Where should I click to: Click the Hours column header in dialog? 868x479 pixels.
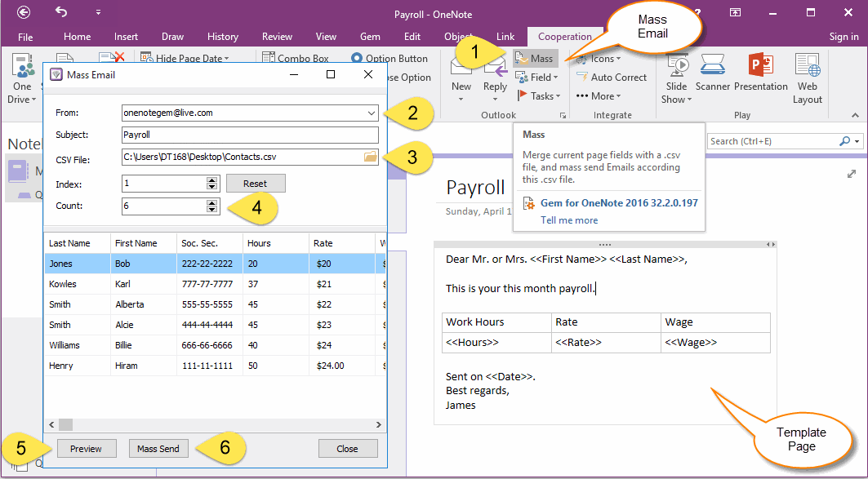[276, 243]
